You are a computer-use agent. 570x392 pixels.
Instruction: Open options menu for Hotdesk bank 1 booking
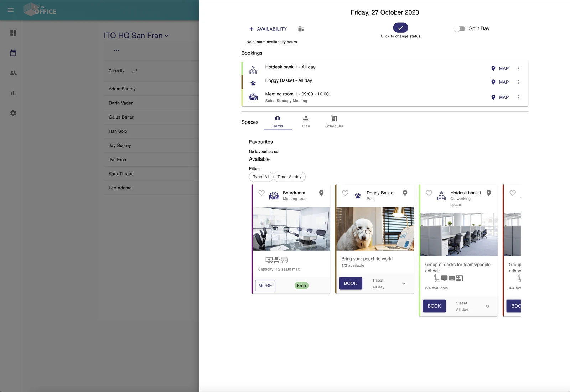[x=519, y=69]
